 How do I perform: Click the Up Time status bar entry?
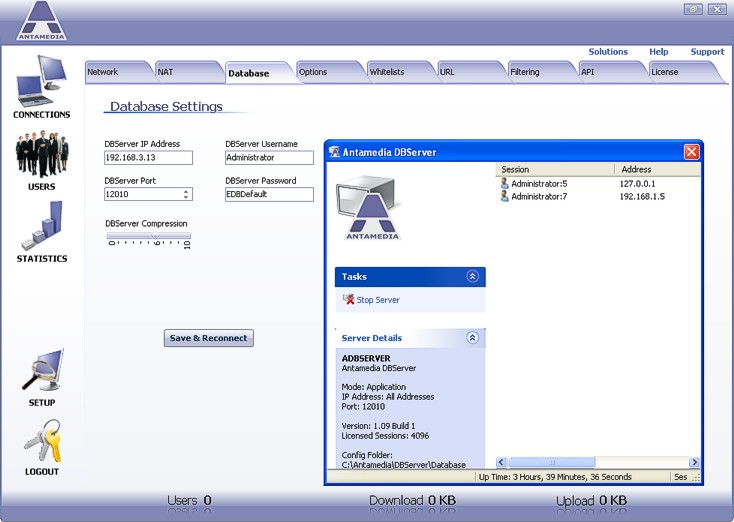pos(555,477)
